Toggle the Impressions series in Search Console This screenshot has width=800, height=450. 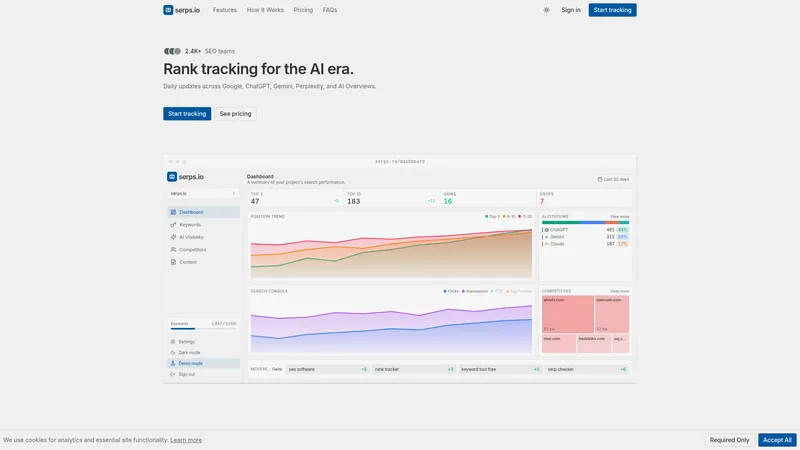click(x=474, y=291)
